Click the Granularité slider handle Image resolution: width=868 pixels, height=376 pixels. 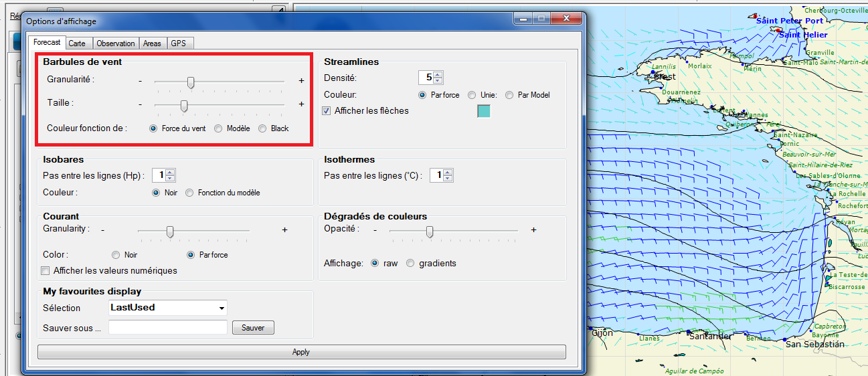coord(191,82)
